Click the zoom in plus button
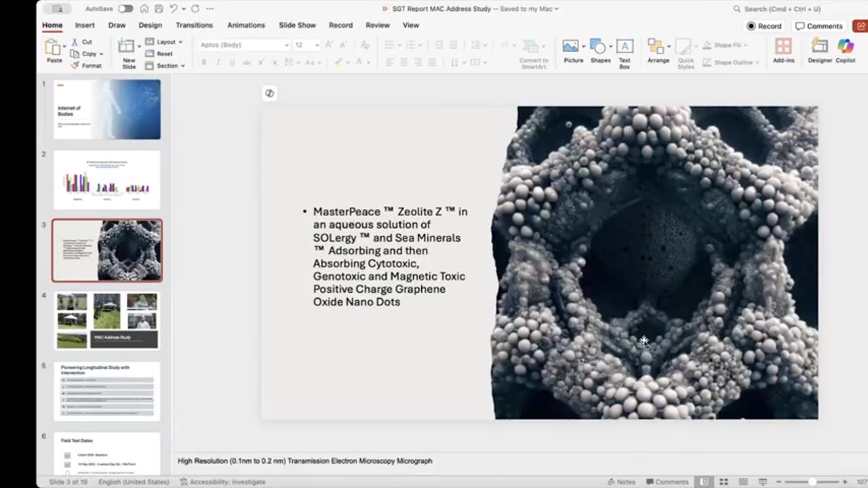Image resolution: width=868 pixels, height=488 pixels. pos(844,482)
